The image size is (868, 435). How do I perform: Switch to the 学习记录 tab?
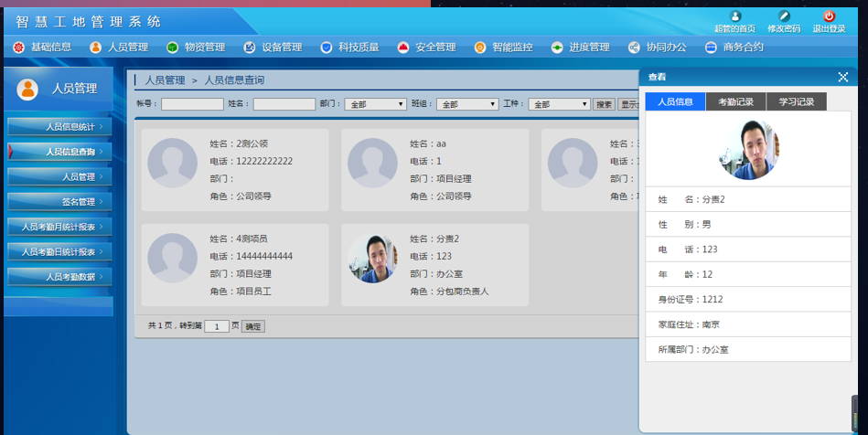tap(797, 101)
